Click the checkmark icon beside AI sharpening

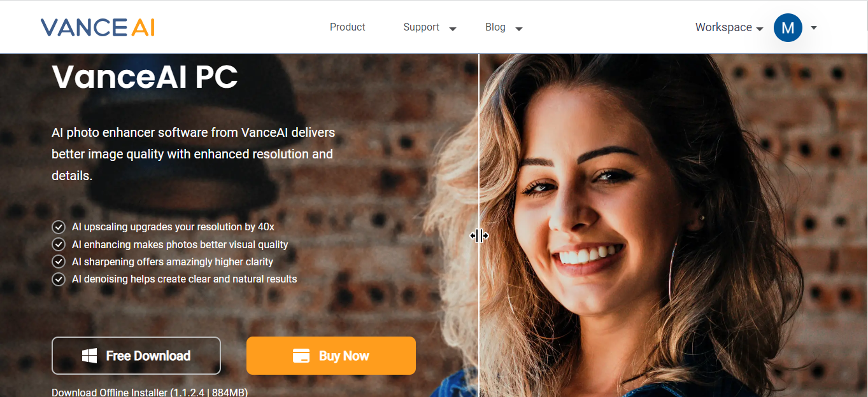[x=59, y=261]
